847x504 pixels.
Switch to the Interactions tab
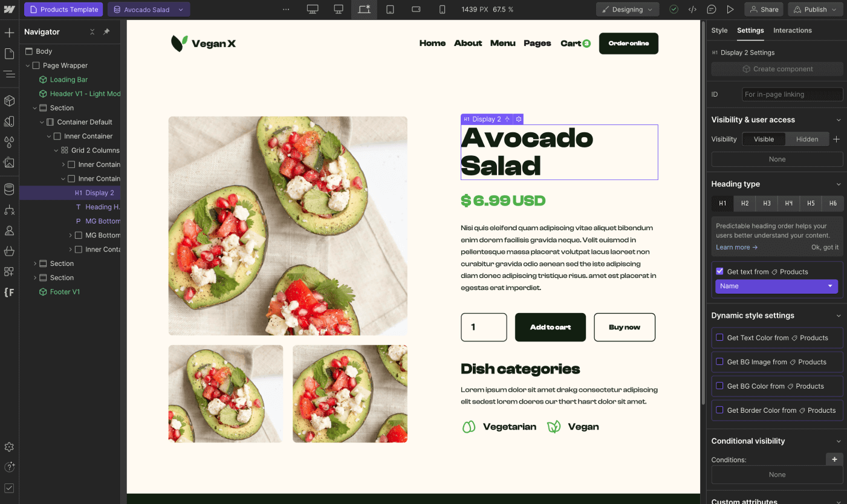pyautogui.click(x=793, y=30)
